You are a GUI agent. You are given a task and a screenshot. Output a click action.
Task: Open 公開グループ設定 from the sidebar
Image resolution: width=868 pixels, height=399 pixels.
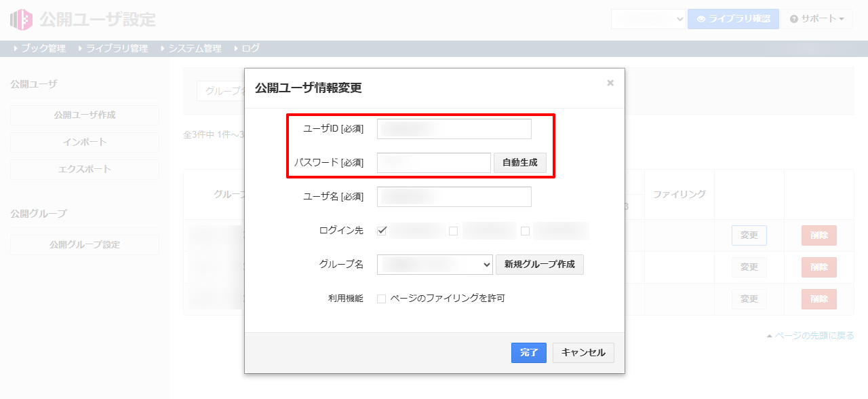click(x=84, y=244)
